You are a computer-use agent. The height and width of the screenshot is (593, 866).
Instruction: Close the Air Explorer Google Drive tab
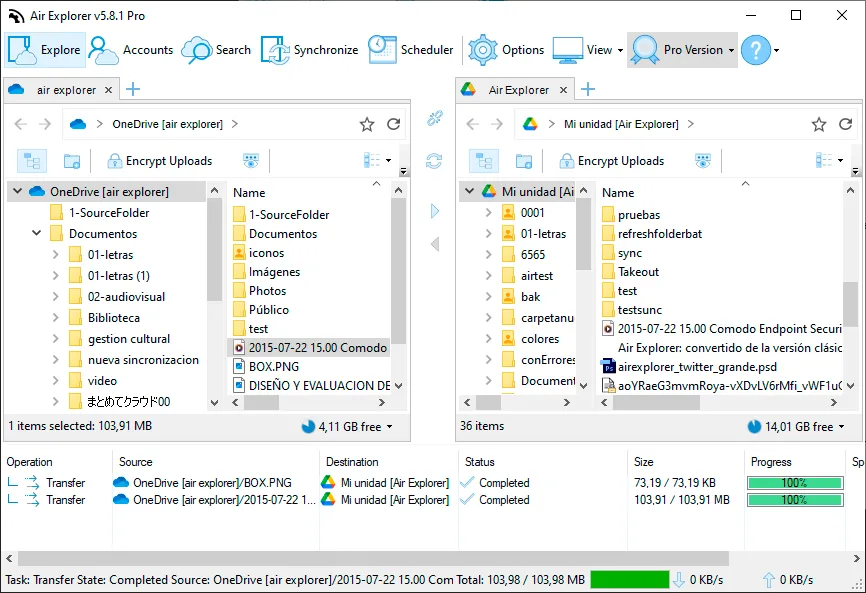pos(563,89)
